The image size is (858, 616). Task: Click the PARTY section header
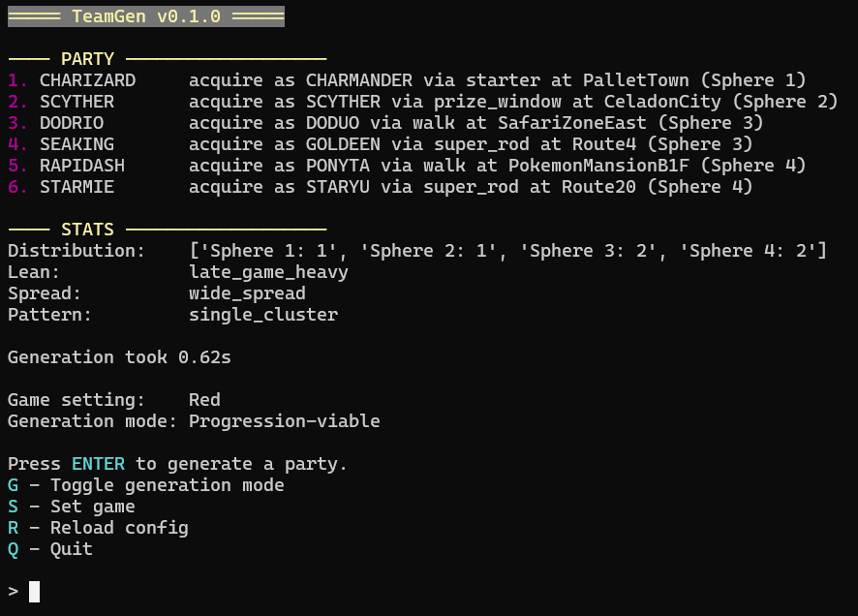point(87,58)
